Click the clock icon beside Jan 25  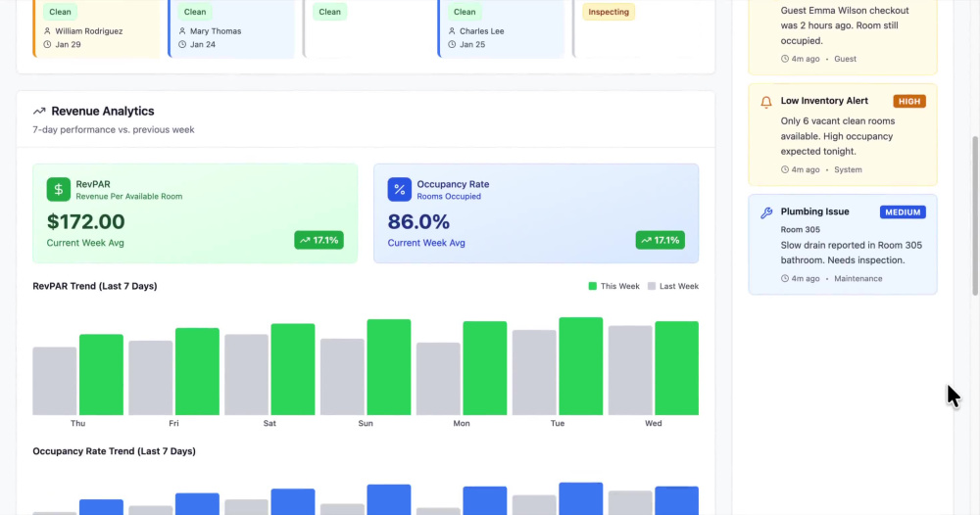pos(452,44)
